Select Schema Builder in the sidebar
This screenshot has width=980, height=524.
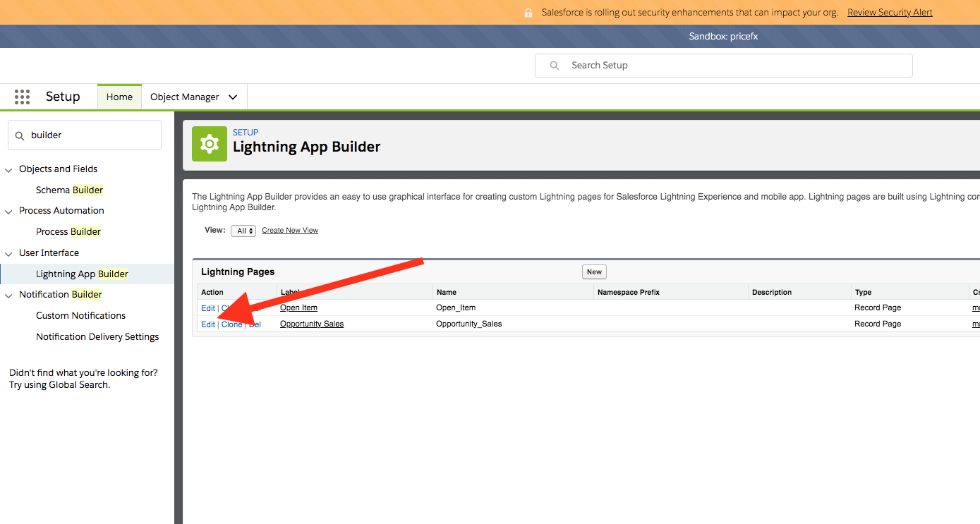click(x=69, y=190)
